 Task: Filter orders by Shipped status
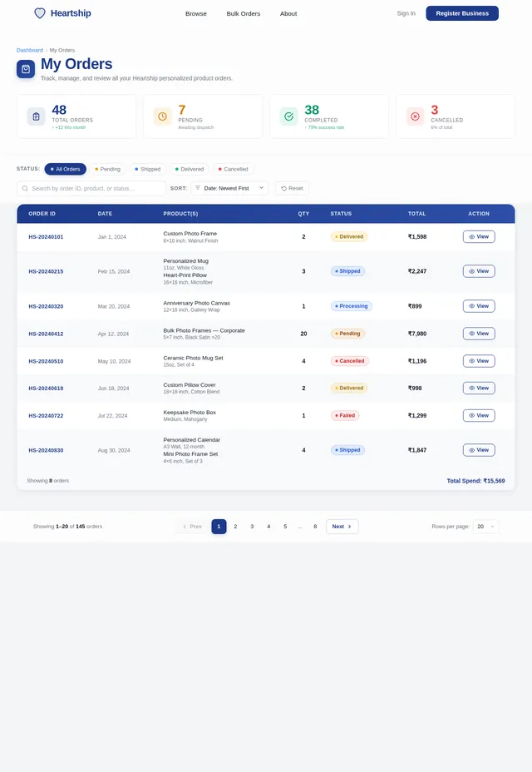tap(148, 169)
